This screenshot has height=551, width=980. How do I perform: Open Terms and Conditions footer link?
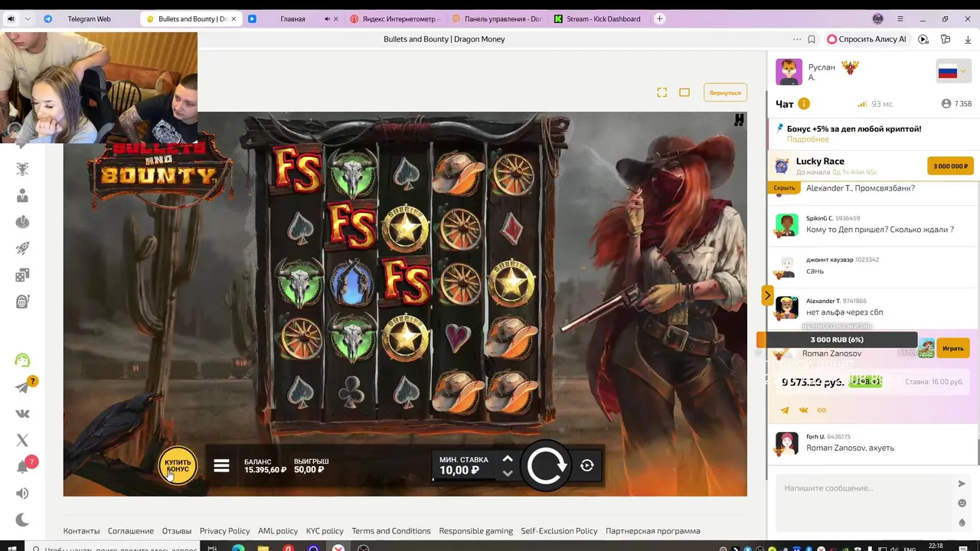tap(391, 531)
